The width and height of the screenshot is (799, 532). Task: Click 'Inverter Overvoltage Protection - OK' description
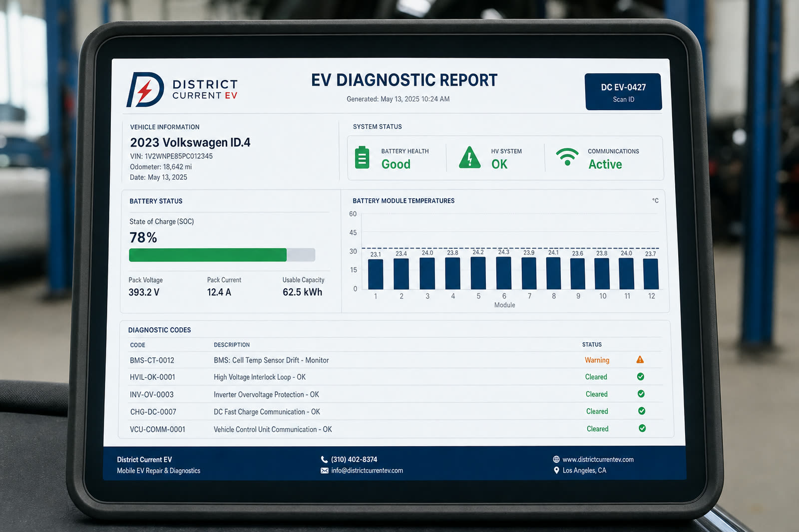click(x=266, y=395)
